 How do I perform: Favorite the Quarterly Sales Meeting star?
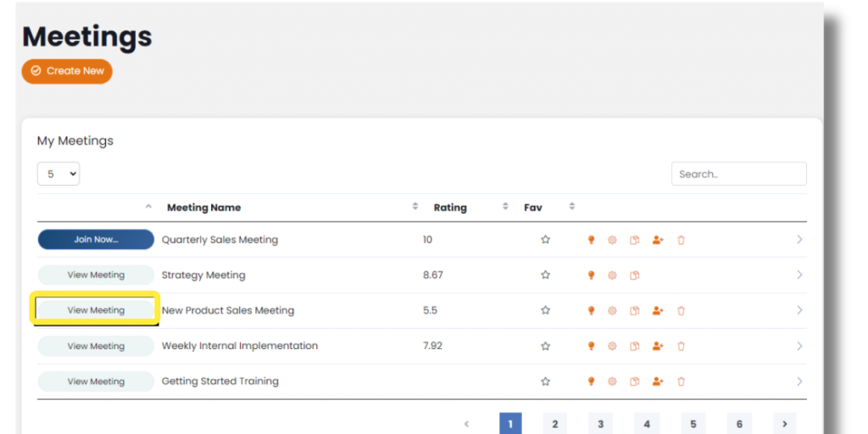[x=545, y=240]
